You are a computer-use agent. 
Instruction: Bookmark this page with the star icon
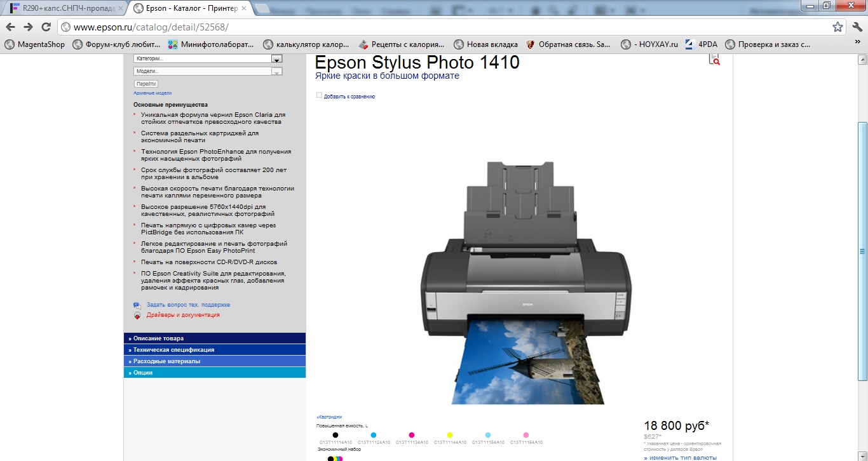(x=838, y=27)
